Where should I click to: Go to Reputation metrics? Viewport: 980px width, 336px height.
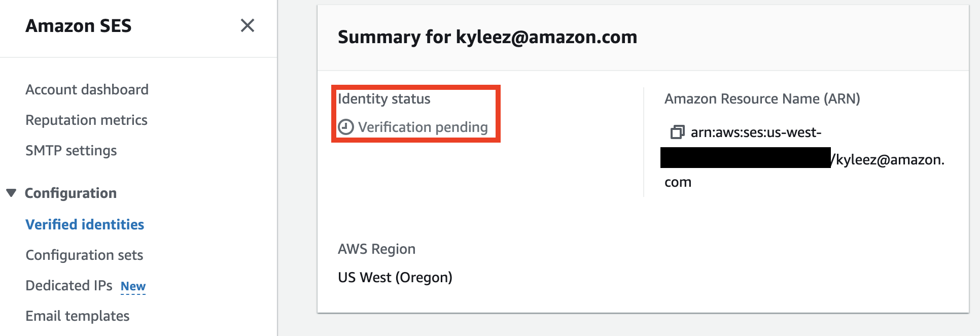86,120
